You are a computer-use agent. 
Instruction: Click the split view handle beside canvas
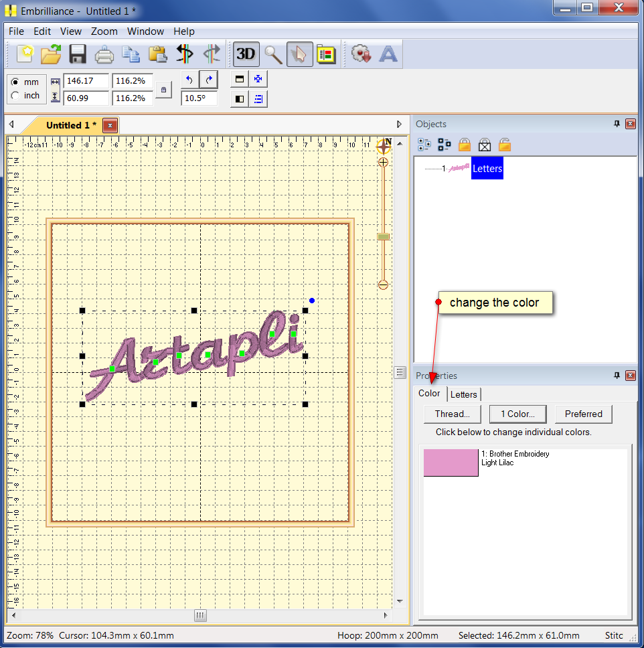[x=400, y=372]
